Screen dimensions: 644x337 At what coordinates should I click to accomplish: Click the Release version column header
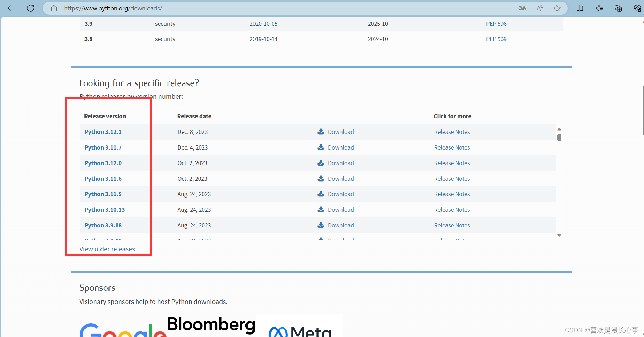pyautogui.click(x=105, y=116)
